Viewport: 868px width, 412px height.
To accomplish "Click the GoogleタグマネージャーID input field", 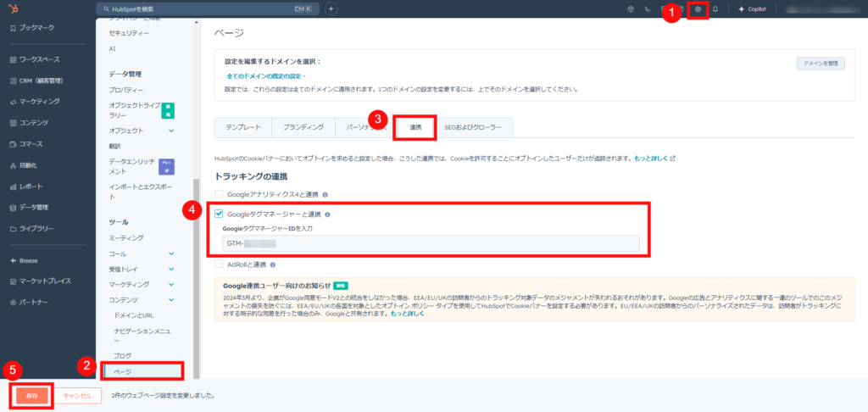I will (x=431, y=243).
